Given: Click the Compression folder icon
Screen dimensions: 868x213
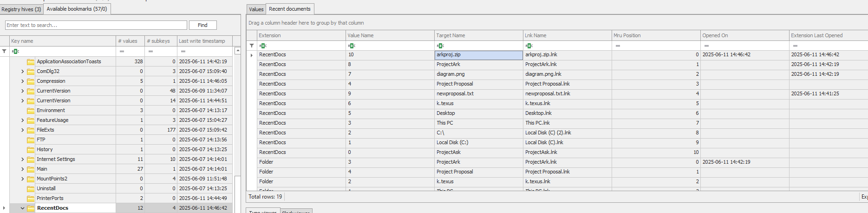Looking at the screenshot, I should 31,81.
